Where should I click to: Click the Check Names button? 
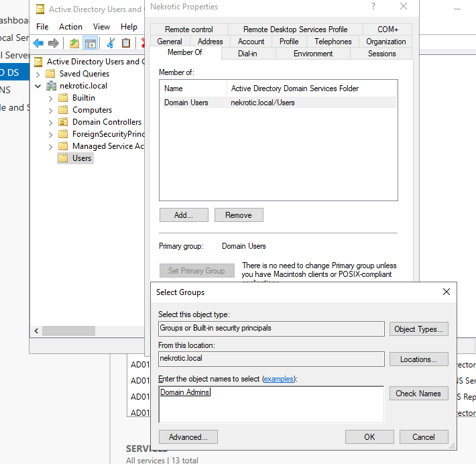click(x=418, y=393)
